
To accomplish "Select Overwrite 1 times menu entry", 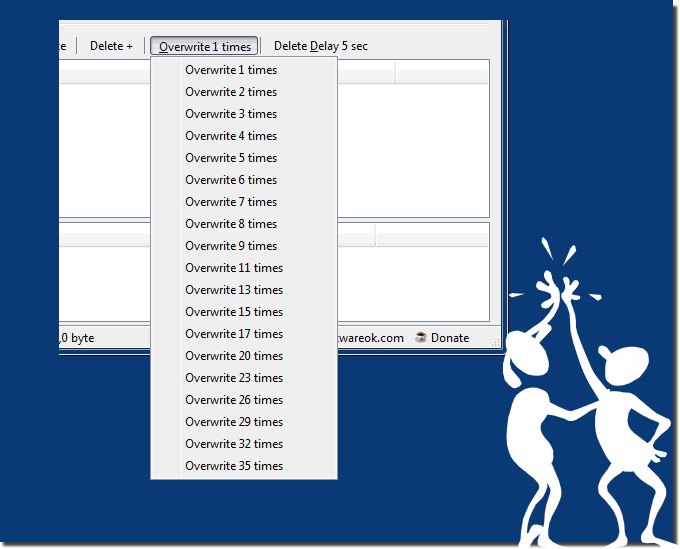I will click(x=244, y=70).
